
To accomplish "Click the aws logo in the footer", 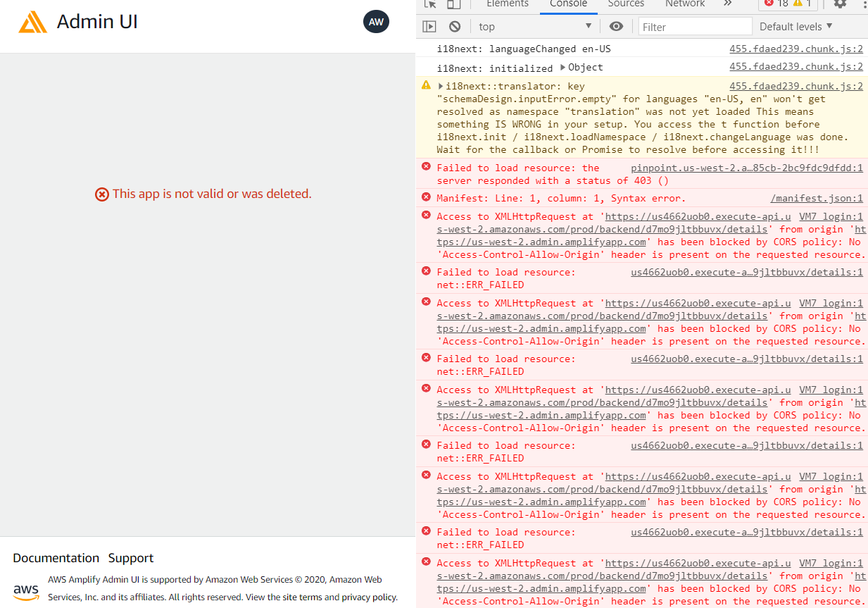I will tap(26, 592).
